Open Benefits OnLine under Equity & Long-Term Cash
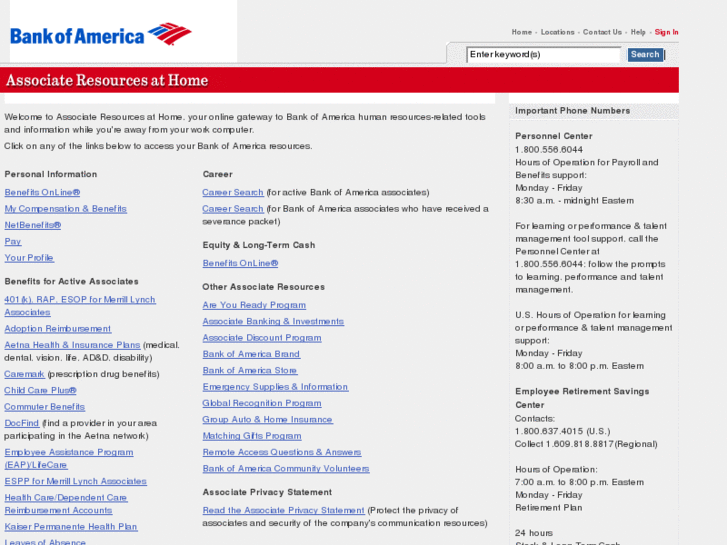This screenshot has height=545, width=727. pos(240,263)
